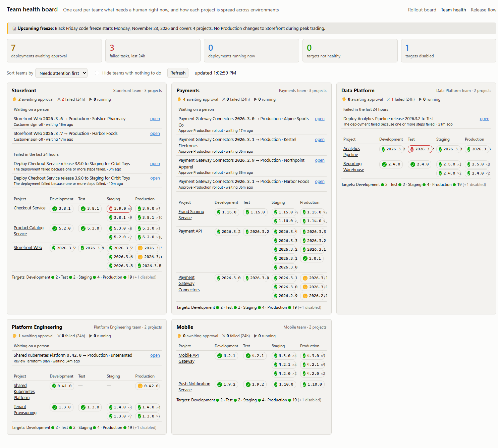Viewport: 498px width, 448px height.
Task: Open the Fraud Scoring Service project link
Action: [x=191, y=215]
